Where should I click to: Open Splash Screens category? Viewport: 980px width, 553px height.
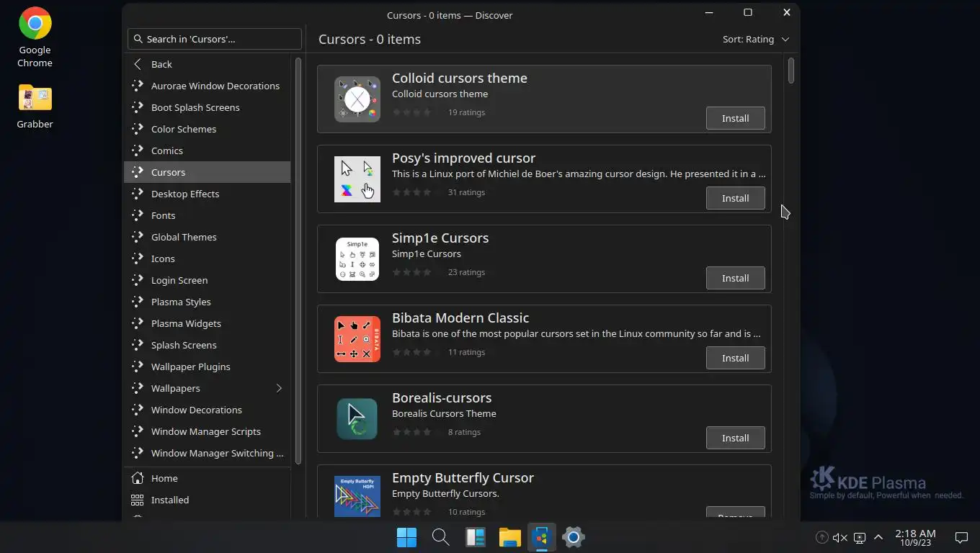[208, 345]
